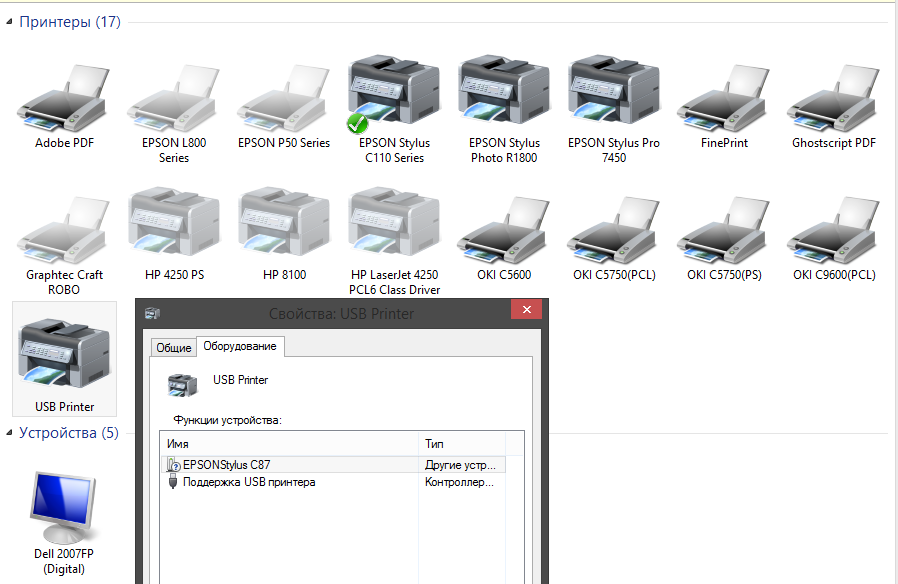Select the Поддержка USB принтера row

point(333,482)
